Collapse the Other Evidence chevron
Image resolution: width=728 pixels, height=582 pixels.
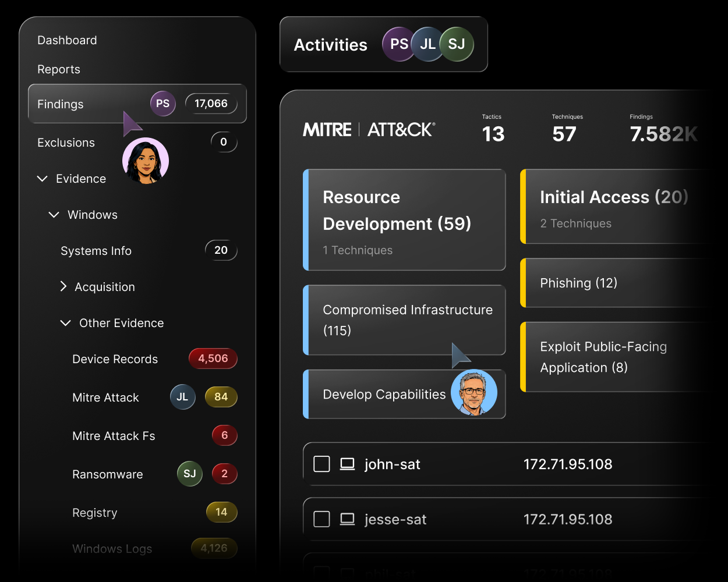66,323
